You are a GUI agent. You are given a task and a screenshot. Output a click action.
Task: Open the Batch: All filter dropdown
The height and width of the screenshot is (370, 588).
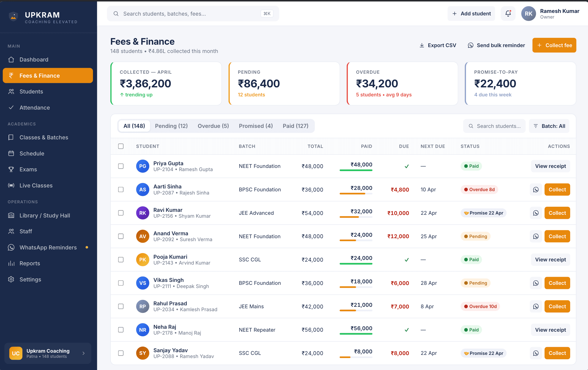coord(549,126)
